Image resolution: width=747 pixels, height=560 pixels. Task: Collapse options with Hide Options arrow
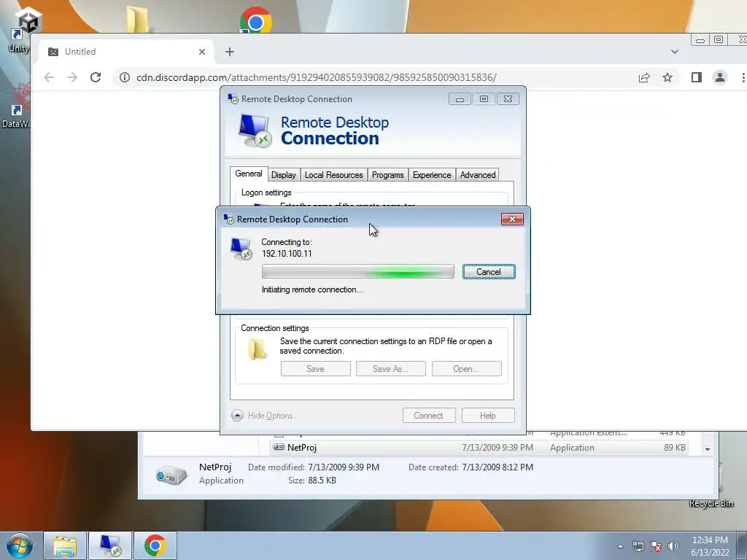pos(237,415)
